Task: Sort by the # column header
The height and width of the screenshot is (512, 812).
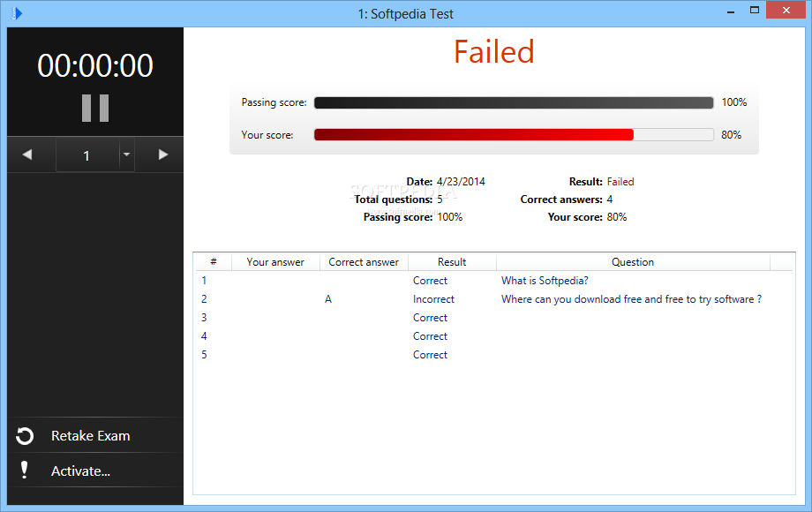Action: (214, 262)
